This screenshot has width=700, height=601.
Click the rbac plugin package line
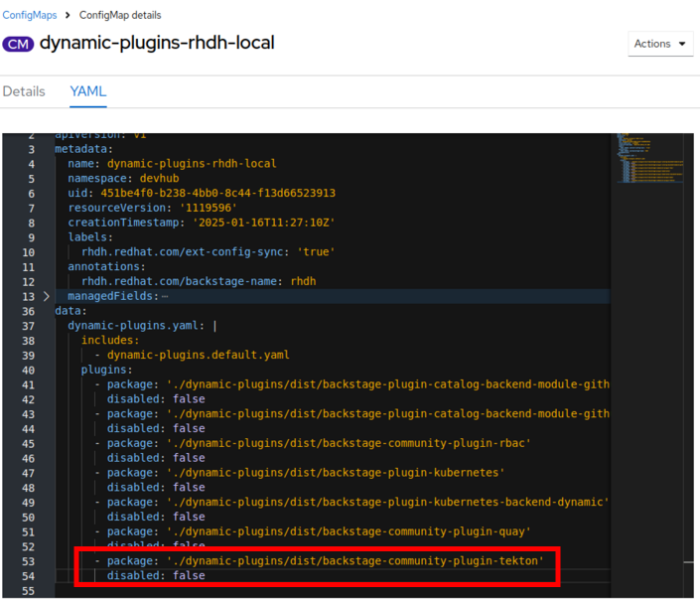pyautogui.click(x=313, y=443)
